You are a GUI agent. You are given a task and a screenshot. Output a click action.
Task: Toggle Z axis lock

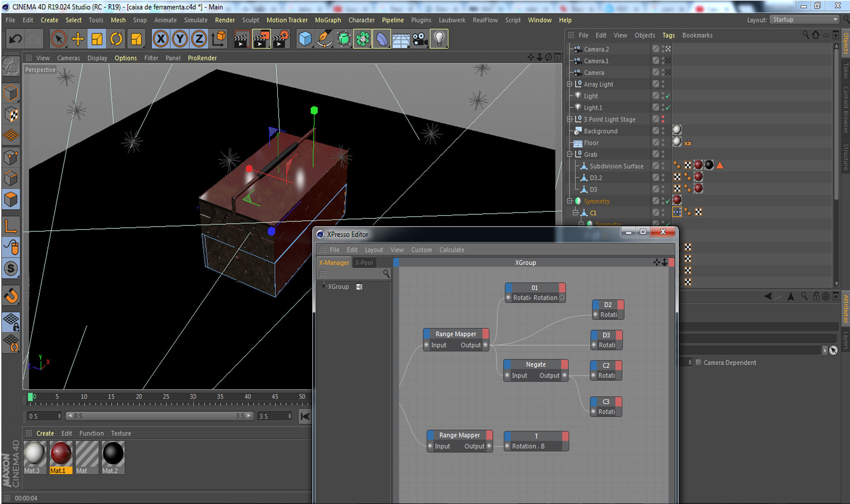tap(199, 39)
